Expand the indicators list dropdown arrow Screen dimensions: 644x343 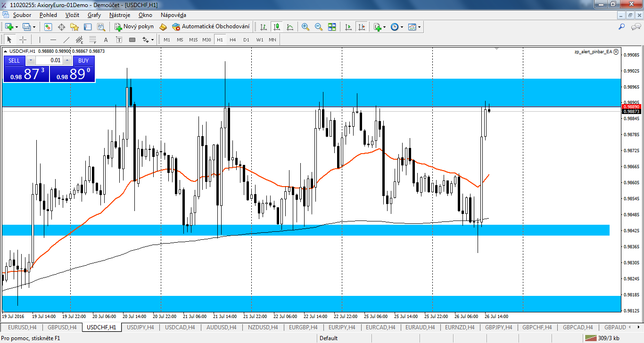pos(385,27)
